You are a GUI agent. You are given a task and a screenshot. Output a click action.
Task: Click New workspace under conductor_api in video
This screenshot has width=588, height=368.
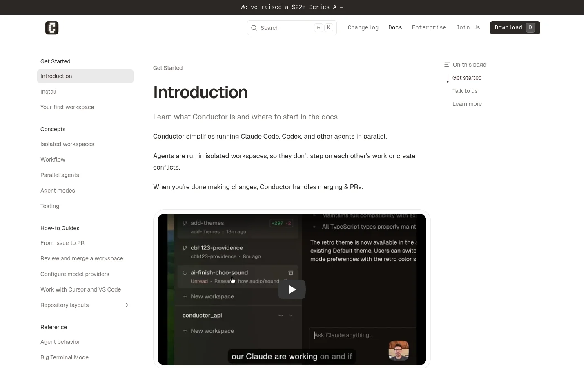coord(208,331)
